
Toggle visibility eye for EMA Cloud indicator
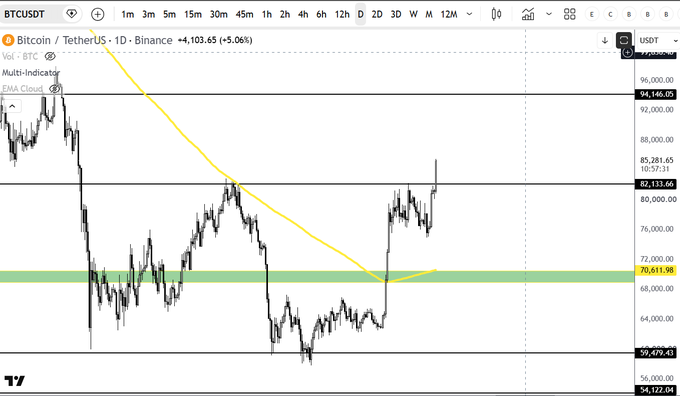pos(54,89)
